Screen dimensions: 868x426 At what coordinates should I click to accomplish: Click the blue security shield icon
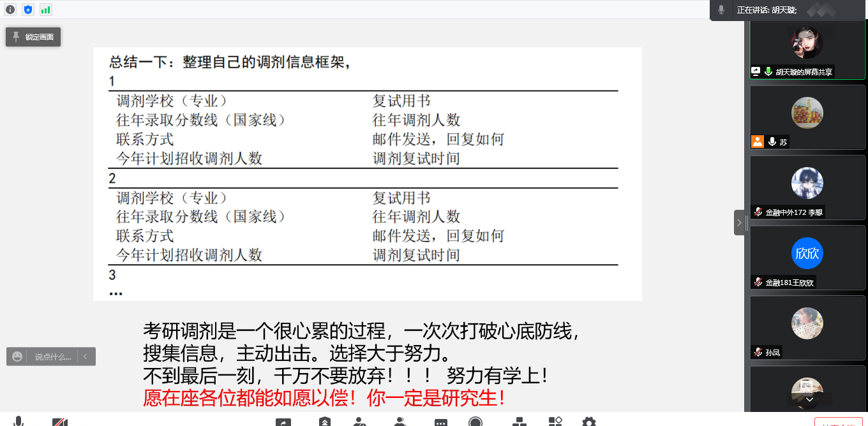click(x=28, y=10)
